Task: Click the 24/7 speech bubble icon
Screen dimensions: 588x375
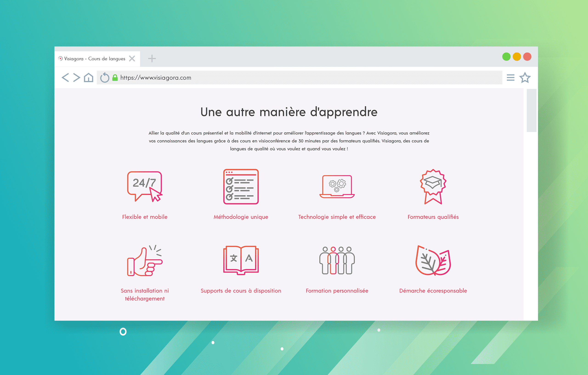Action: [x=145, y=187]
